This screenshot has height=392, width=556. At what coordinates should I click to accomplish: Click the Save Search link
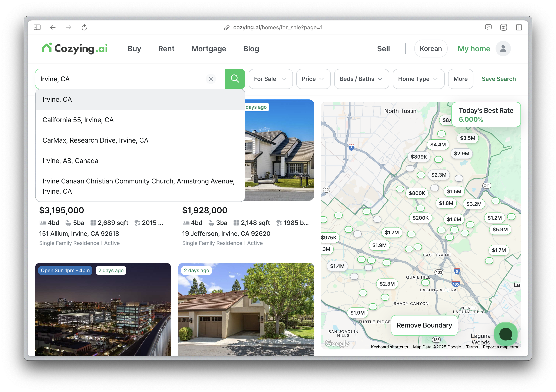click(498, 79)
